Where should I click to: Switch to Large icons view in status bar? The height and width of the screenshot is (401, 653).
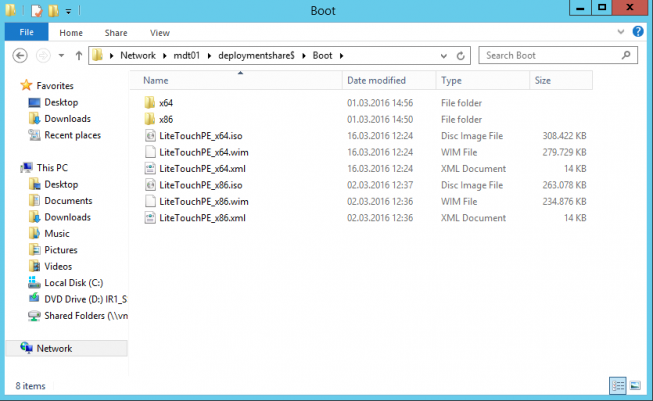635,386
